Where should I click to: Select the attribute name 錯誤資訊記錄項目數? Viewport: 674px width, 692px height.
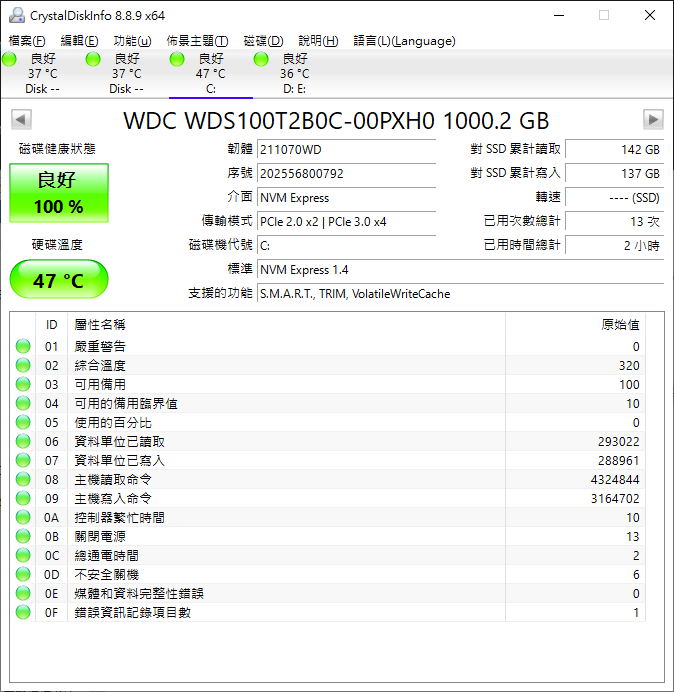pos(132,612)
